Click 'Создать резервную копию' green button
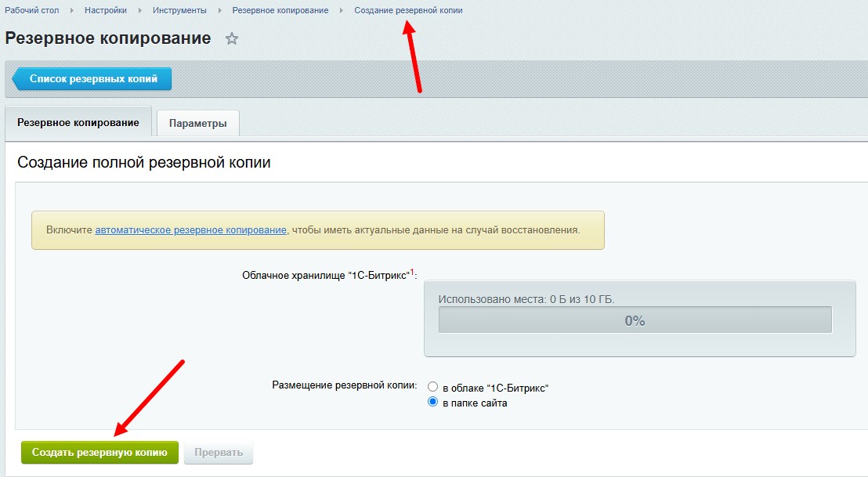Screen dimensions: 868x477 tap(99, 452)
